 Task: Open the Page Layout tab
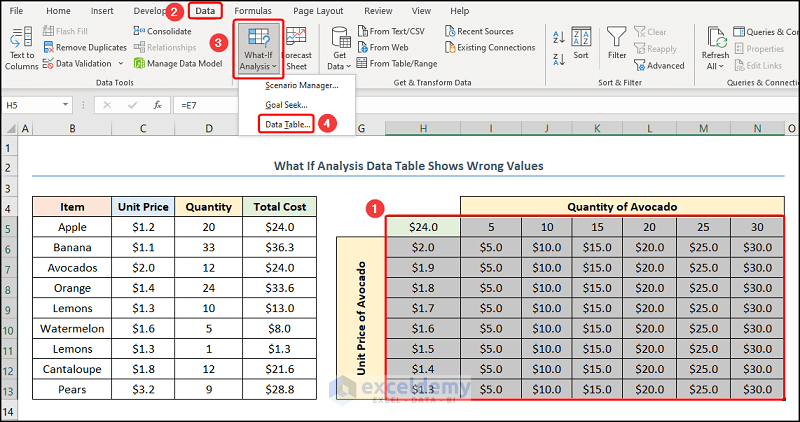(x=318, y=11)
